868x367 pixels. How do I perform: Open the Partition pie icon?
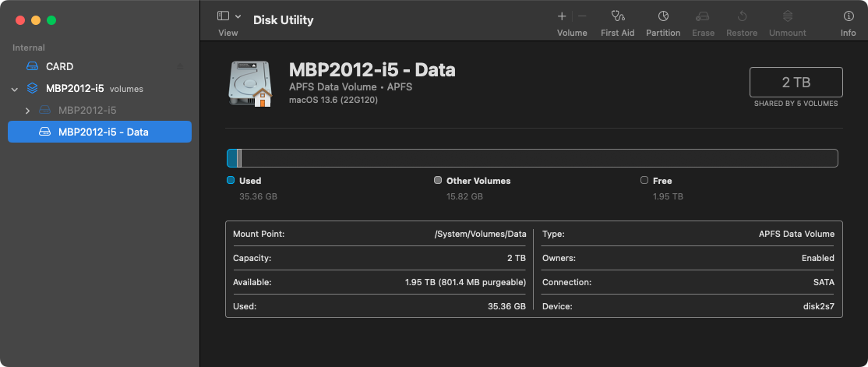pyautogui.click(x=662, y=16)
